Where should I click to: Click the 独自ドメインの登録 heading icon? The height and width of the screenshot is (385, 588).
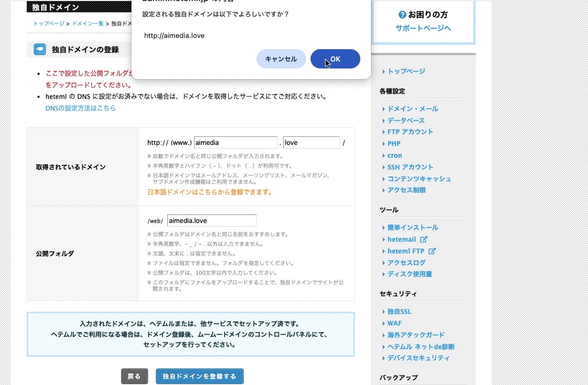pyautogui.click(x=40, y=49)
